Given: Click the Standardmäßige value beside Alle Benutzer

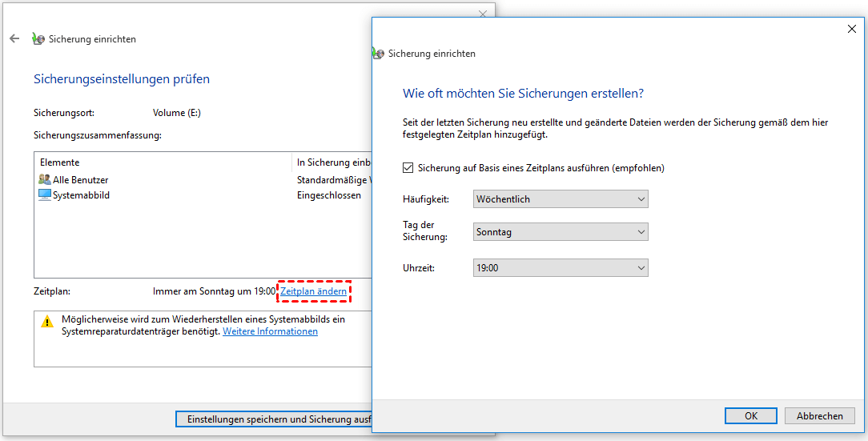Looking at the screenshot, I should 332,180.
